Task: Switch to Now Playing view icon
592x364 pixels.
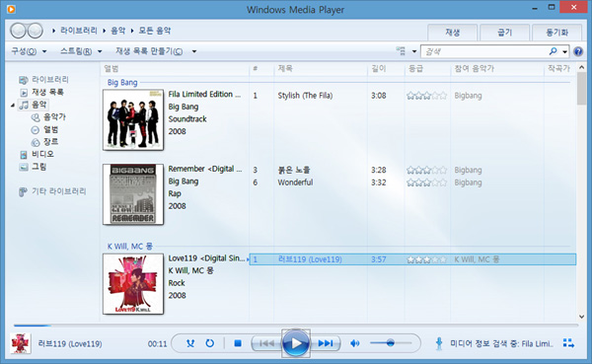Action: (x=568, y=343)
